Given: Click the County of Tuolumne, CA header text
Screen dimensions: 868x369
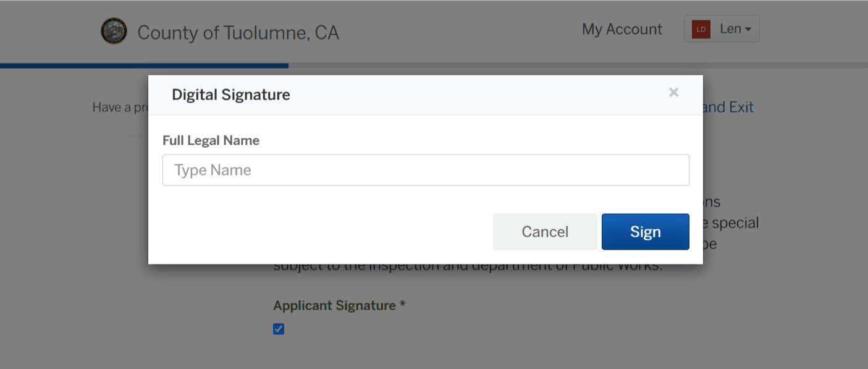Looking at the screenshot, I should (238, 32).
